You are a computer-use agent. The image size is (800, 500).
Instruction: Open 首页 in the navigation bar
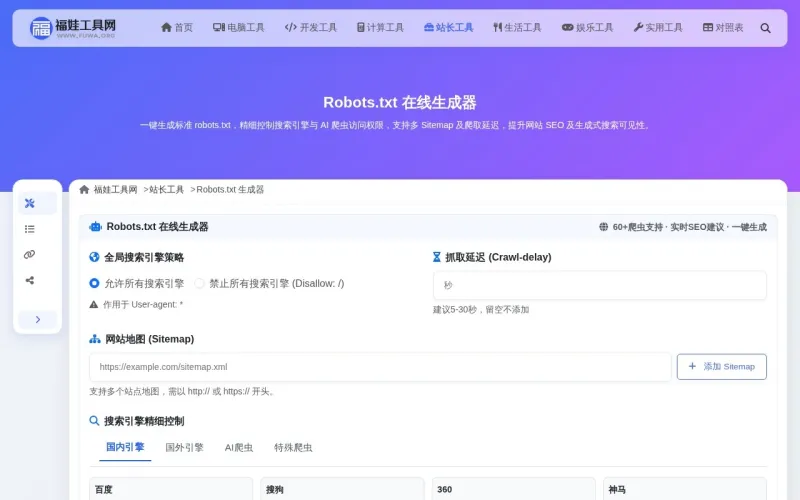pyautogui.click(x=177, y=28)
